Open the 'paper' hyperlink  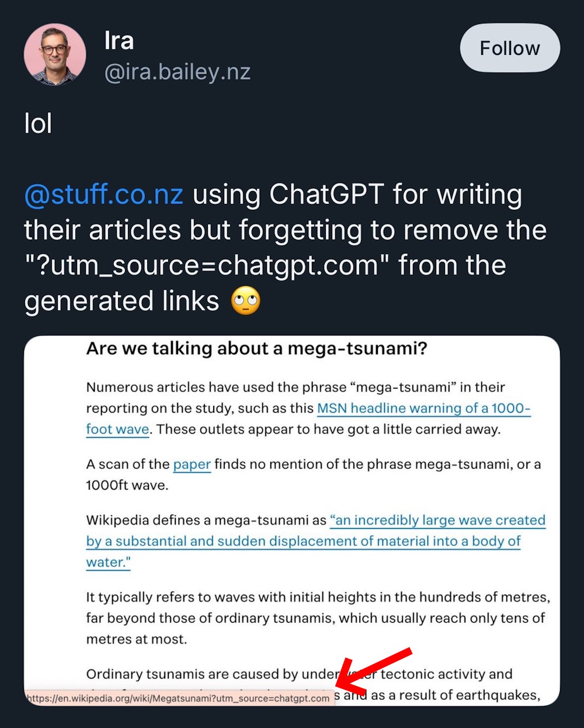(x=192, y=464)
